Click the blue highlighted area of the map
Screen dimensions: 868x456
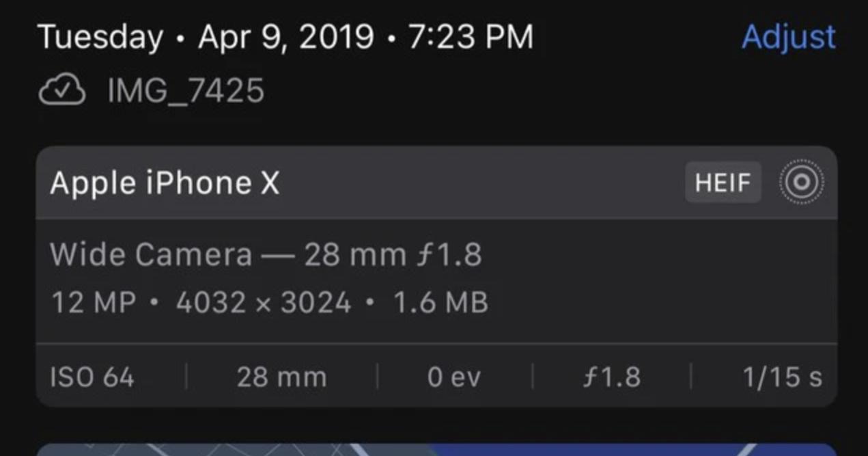[x=615, y=449]
